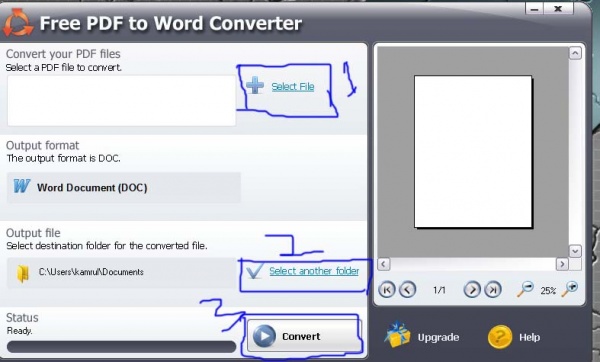600x362 pixels.
Task: Jump to last page in preview
Action: coord(493,290)
